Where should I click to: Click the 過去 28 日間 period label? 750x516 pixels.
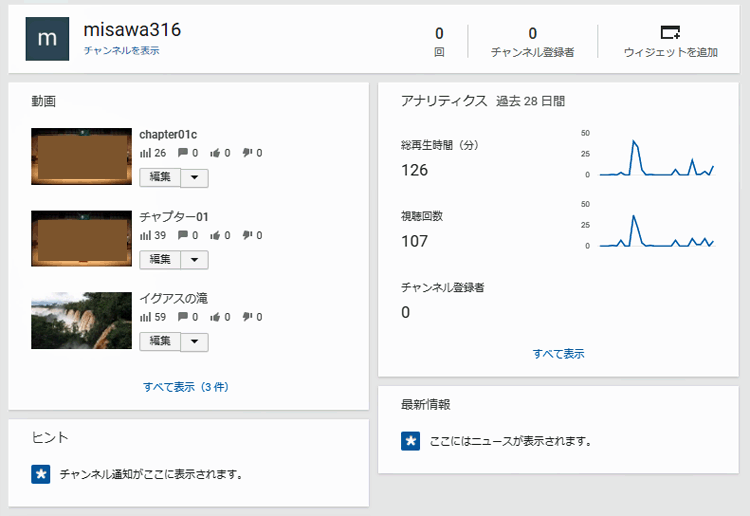coord(530,101)
